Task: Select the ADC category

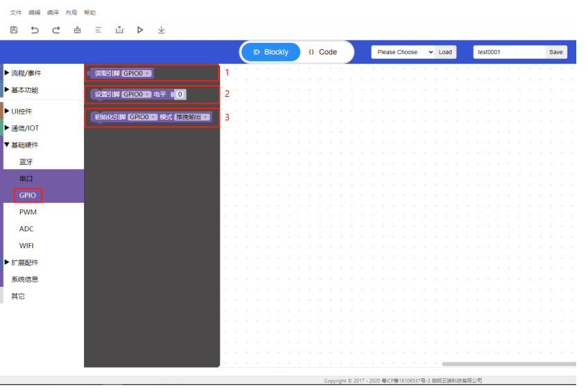Action: pos(26,229)
